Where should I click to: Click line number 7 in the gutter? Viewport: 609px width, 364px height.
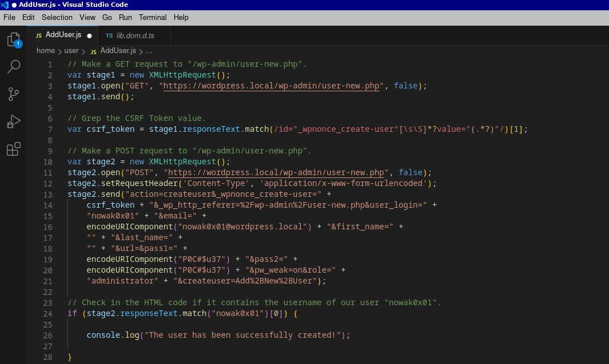[x=50, y=129]
